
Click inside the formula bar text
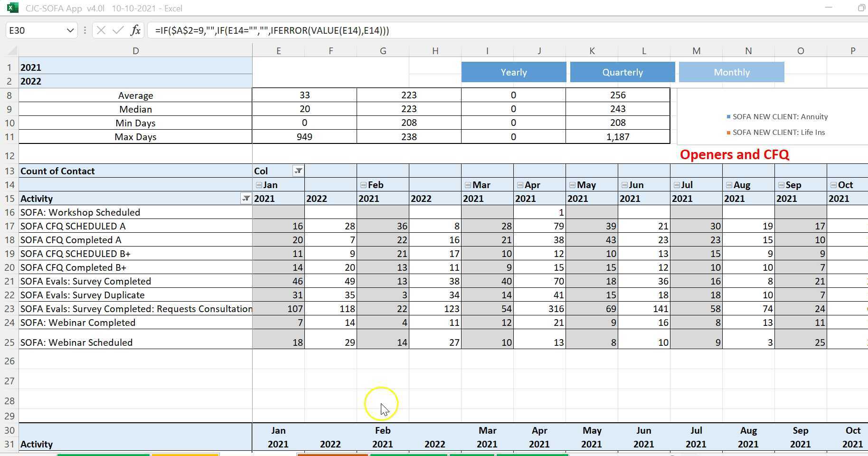tap(272, 30)
